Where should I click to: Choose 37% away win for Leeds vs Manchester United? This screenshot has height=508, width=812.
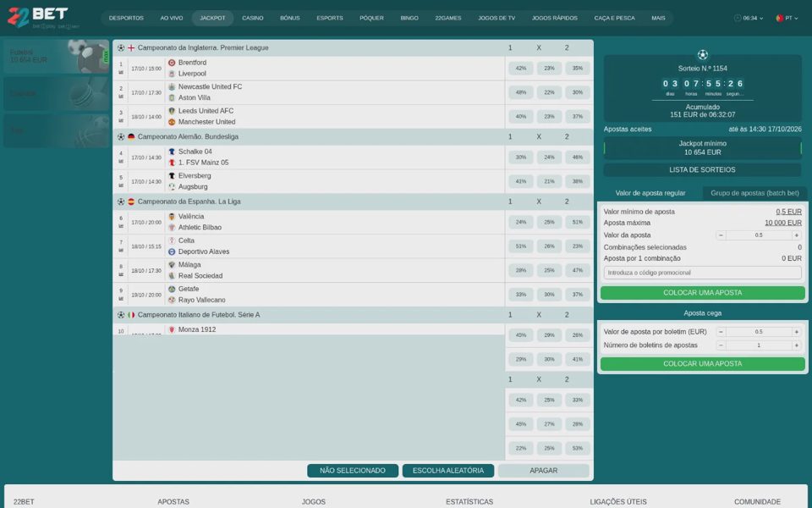click(x=578, y=117)
